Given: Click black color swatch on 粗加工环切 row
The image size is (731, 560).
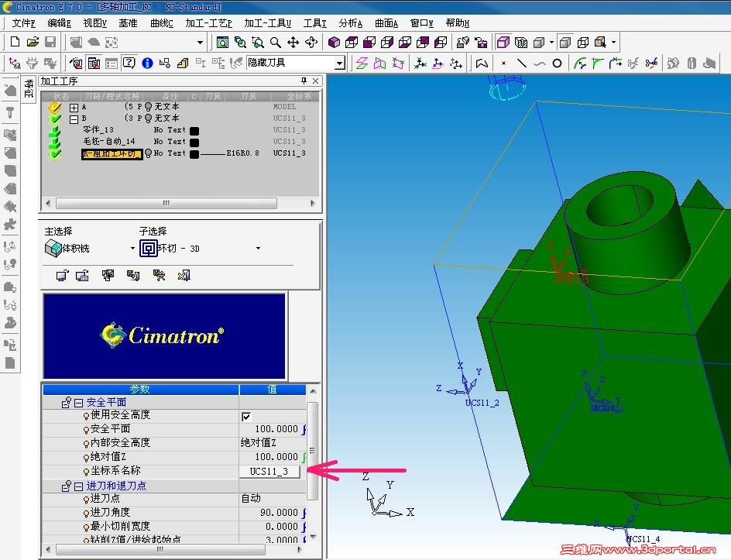Looking at the screenshot, I should pos(194,154).
